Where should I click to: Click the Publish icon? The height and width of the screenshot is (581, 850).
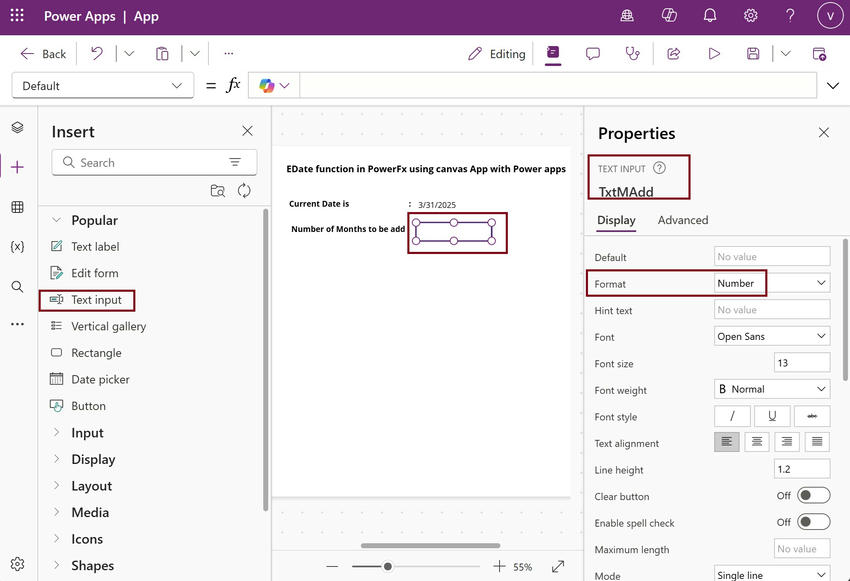click(x=819, y=53)
